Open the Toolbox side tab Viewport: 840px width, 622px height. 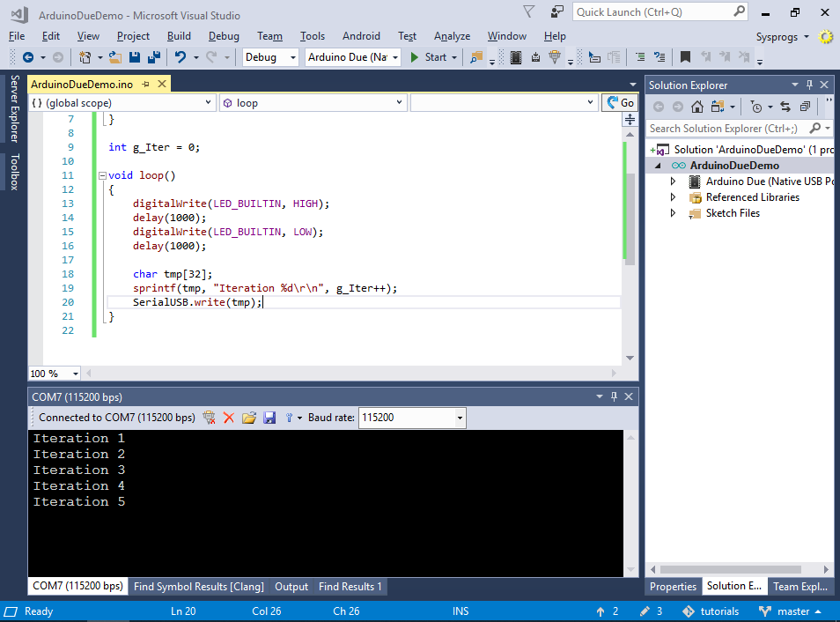click(x=14, y=172)
